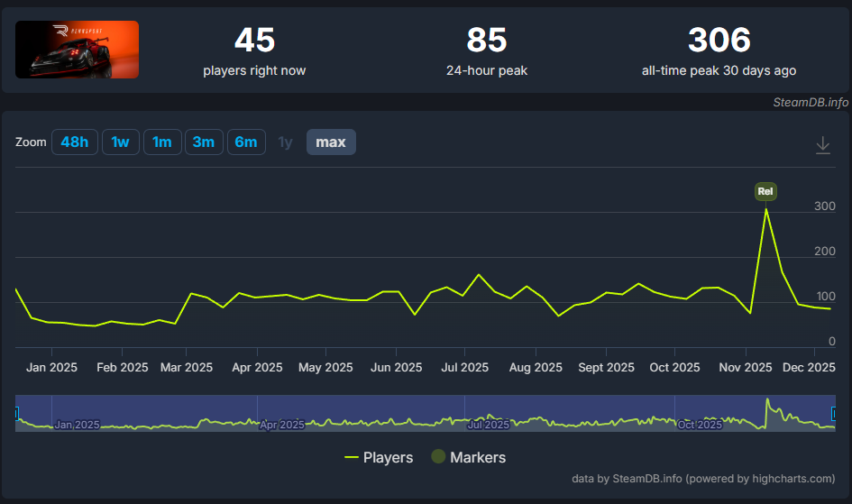Viewport: 852px width, 504px height.
Task: Click the 306 all-time peak statistic
Action: 719,41
